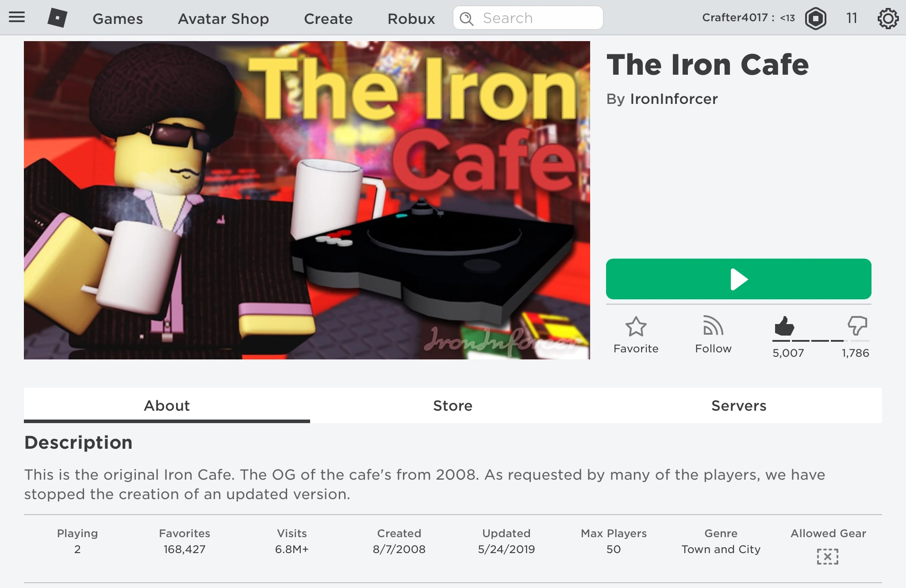Screen dimensions: 906x588
Task: Dislike the game with thumbs down
Action: point(857,326)
